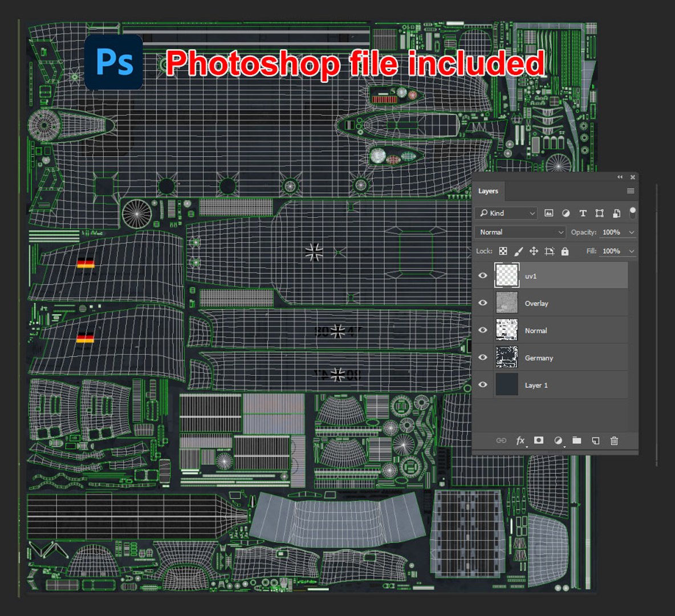Click the delete layer trash icon

(x=614, y=440)
